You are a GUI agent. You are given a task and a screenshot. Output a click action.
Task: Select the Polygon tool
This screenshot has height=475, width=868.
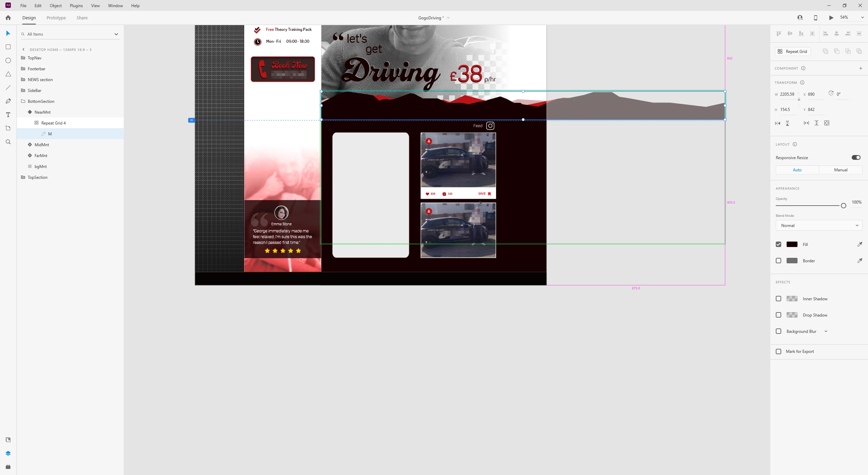coord(8,74)
